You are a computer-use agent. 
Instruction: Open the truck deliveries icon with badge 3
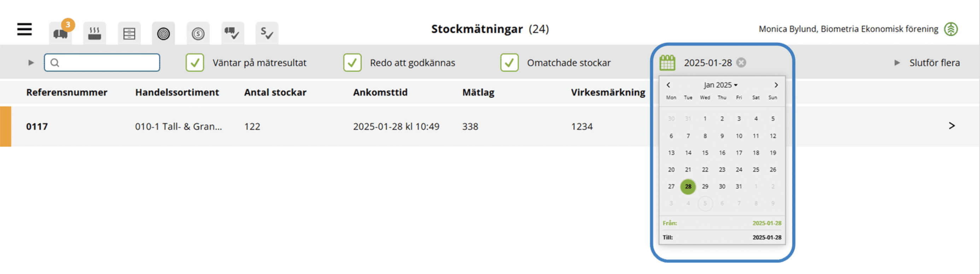(60, 33)
